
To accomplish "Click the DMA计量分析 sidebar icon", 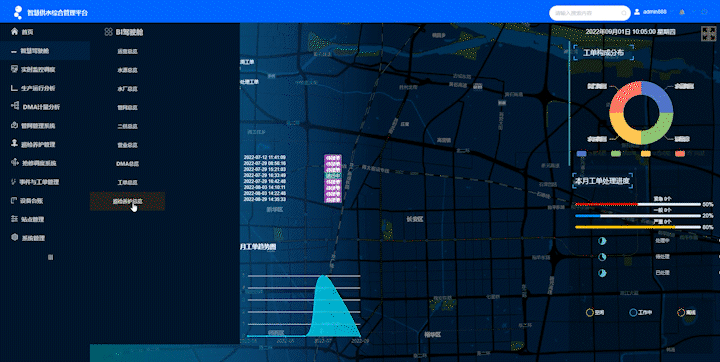I will (15, 106).
